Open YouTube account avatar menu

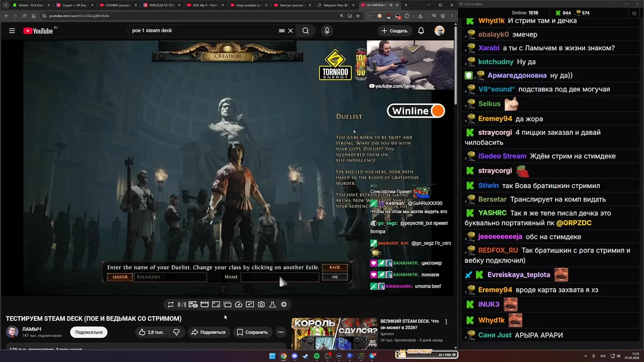(440, 31)
